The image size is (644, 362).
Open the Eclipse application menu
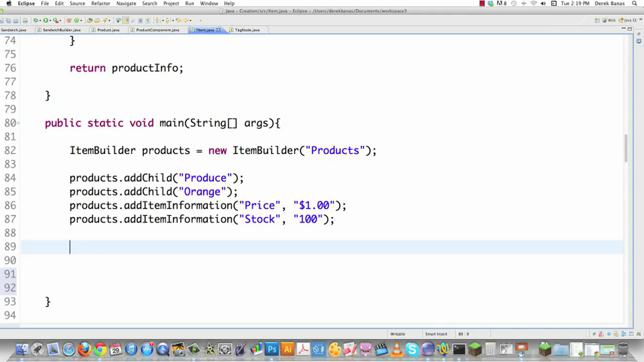[26, 4]
